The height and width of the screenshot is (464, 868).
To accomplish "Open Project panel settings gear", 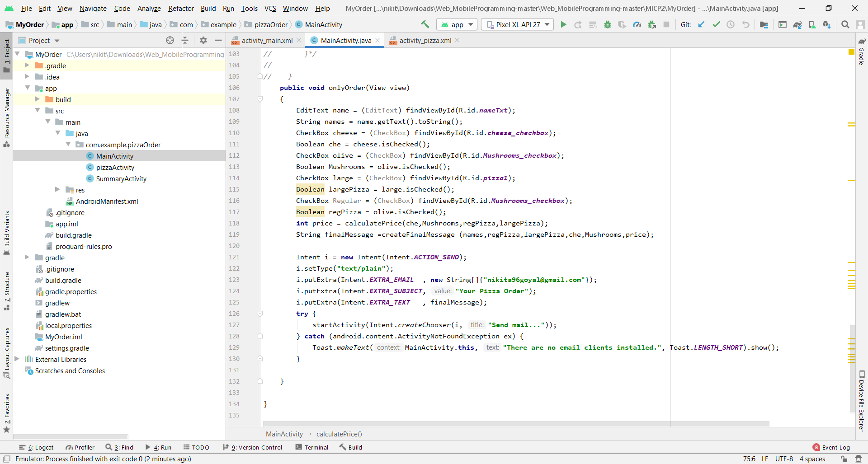I will [203, 40].
